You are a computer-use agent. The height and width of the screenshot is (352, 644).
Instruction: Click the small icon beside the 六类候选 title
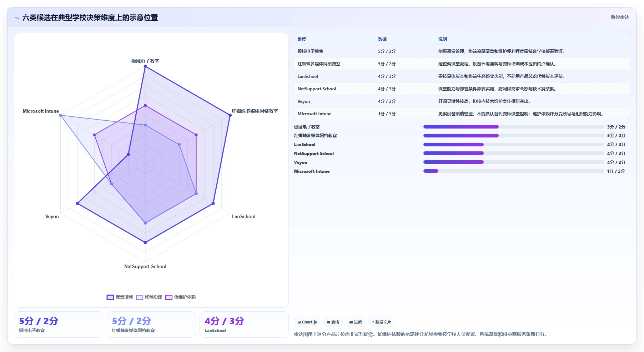[x=17, y=18]
